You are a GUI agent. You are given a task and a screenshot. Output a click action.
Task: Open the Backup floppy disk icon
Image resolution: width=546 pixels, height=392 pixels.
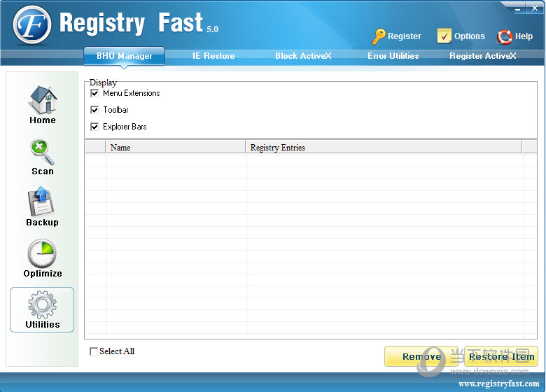tap(41, 201)
